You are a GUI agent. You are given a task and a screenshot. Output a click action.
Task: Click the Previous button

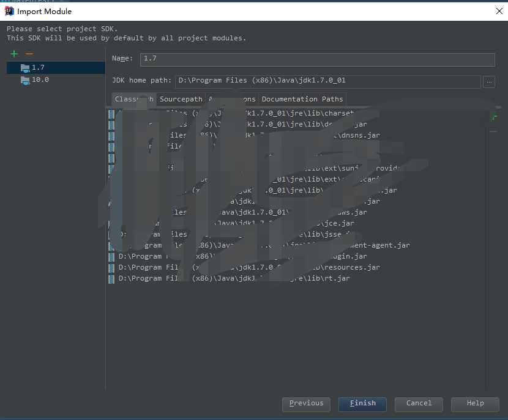[306, 404]
